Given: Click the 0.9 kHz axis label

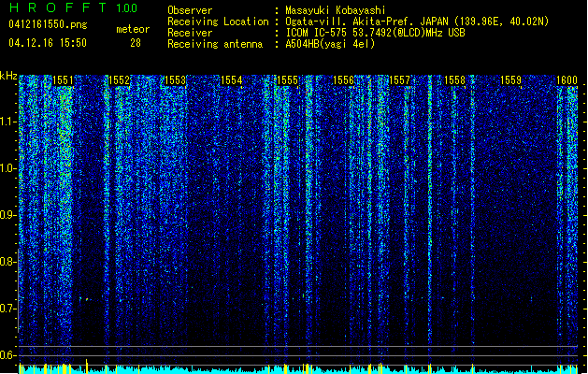Looking at the screenshot, I should 8,215.
